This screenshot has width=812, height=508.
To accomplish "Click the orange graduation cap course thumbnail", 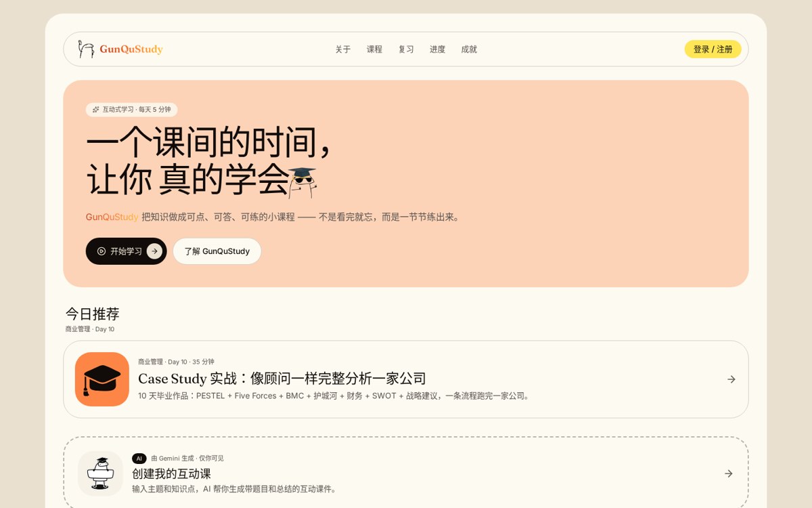I will pyautogui.click(x=102, y=379).
